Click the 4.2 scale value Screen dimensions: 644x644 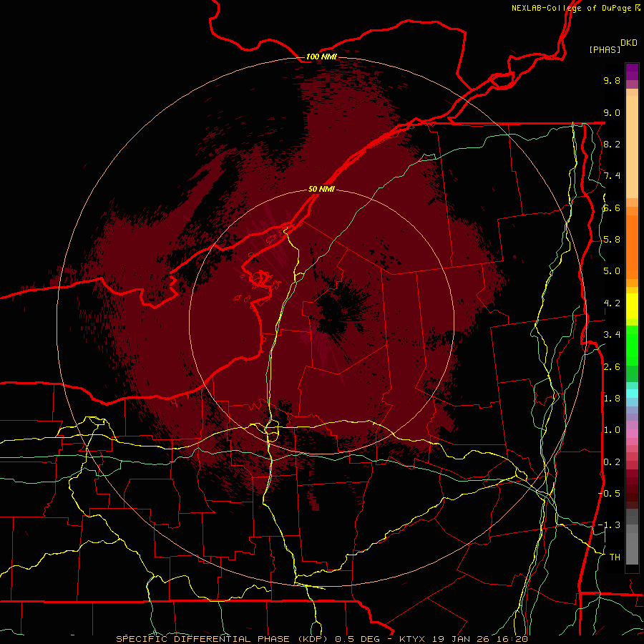click(612, 303)
